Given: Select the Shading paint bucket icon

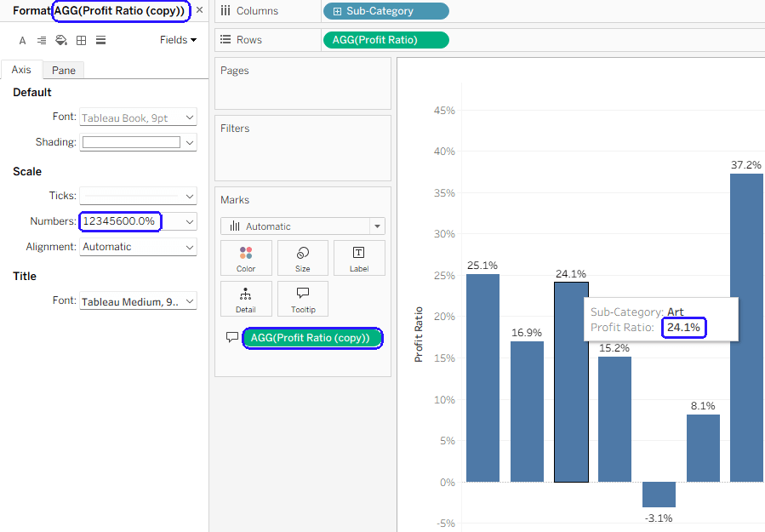Looking at the screenshot, I should coord(61,40).
